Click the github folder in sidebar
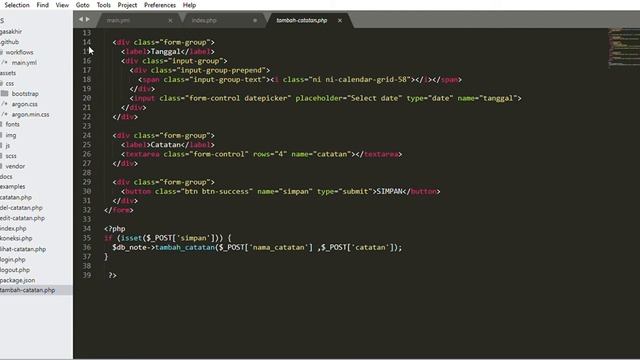This screenshot has width=640, height=360. [9, 42]
